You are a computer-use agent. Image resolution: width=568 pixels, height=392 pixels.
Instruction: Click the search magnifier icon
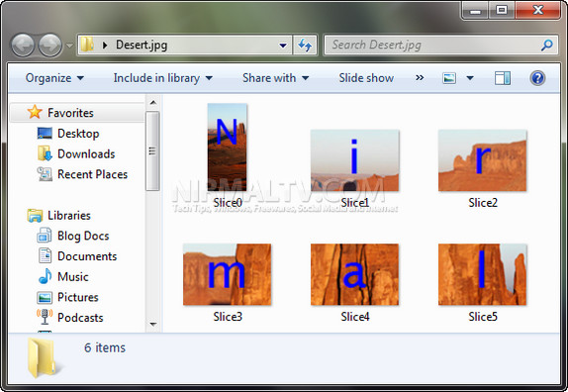pyautogui.click(x=546, y=45)
